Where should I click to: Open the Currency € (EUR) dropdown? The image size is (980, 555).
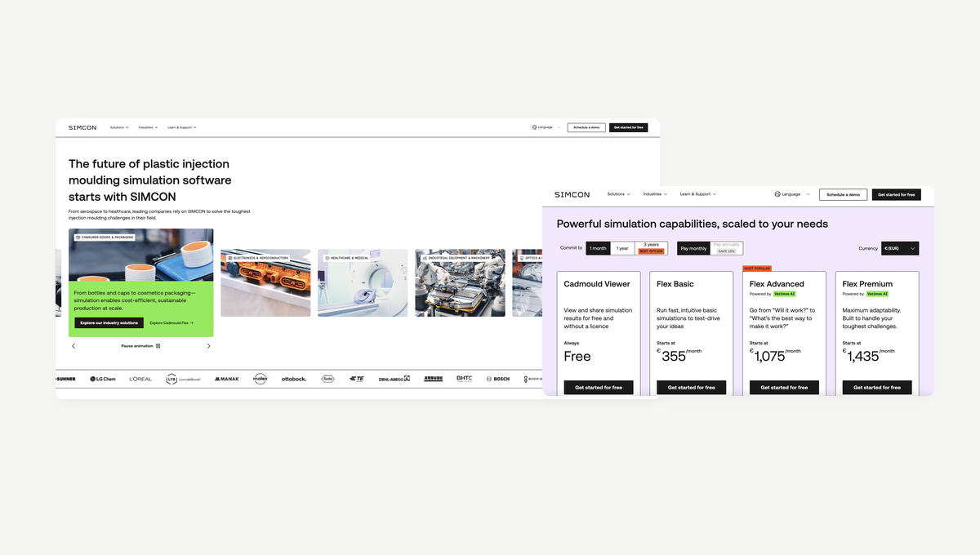pyautogui.click(x=900, y=248)
